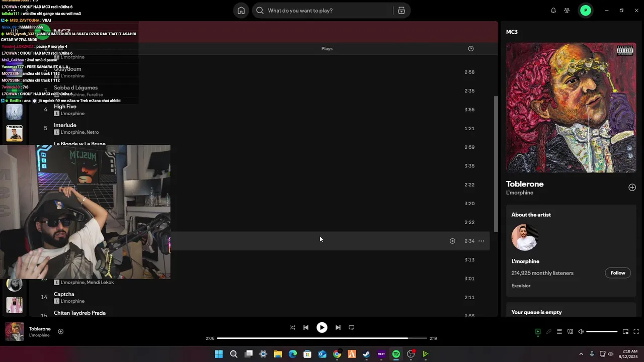
Task: Open Windows taskbar Search
Action: point(233,354)
